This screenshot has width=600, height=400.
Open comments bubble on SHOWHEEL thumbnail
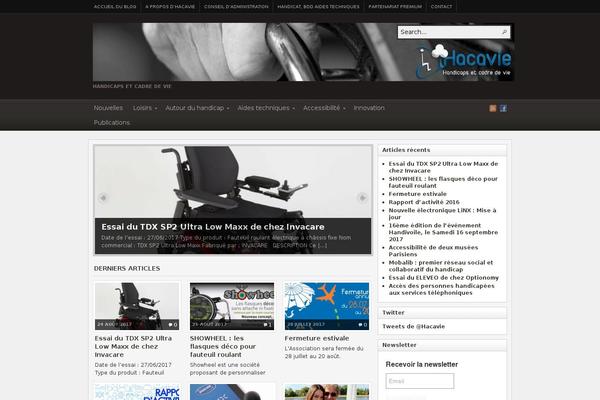tap(267, 325)
